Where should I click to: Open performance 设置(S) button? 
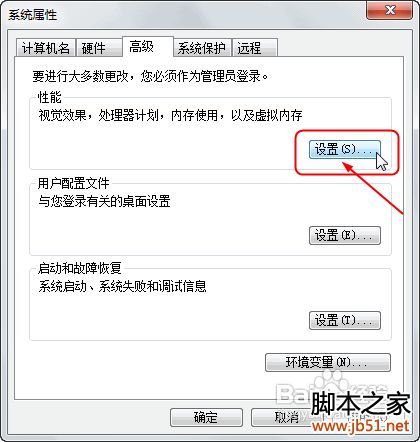[x=345, y=149]
